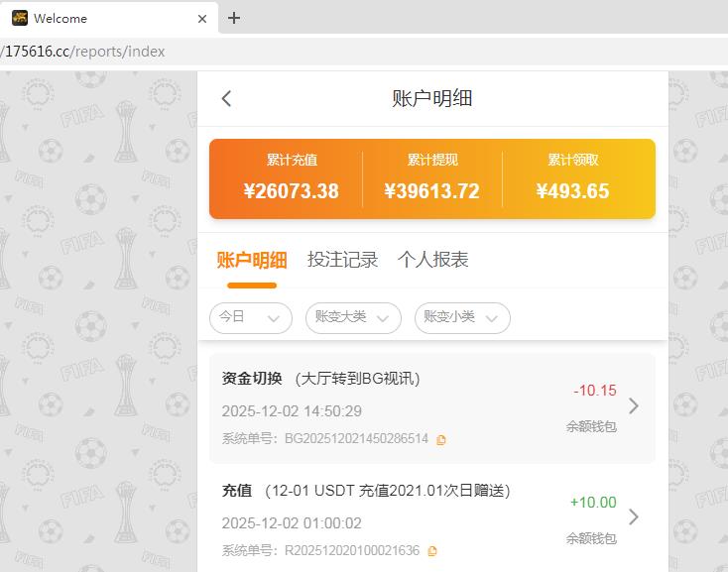Click the -10.15 amount
This screenshot has height=572, width=728.
coord(595,391)
